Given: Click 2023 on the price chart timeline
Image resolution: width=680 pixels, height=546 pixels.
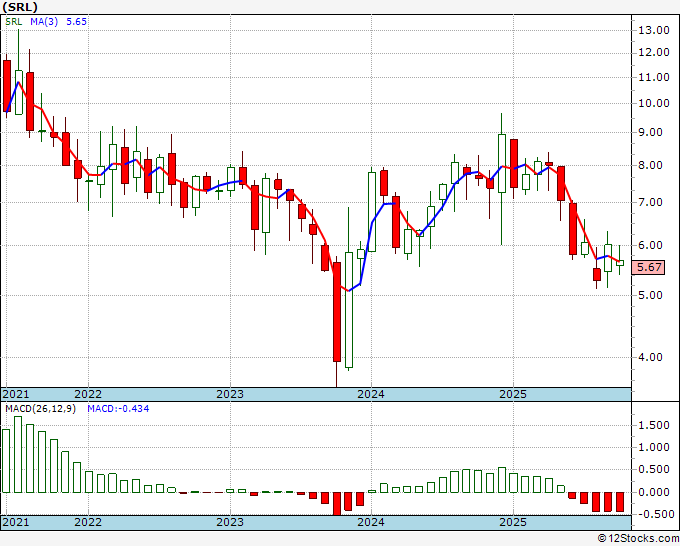Looking at the screenshot, I should (x=230, y=394).
